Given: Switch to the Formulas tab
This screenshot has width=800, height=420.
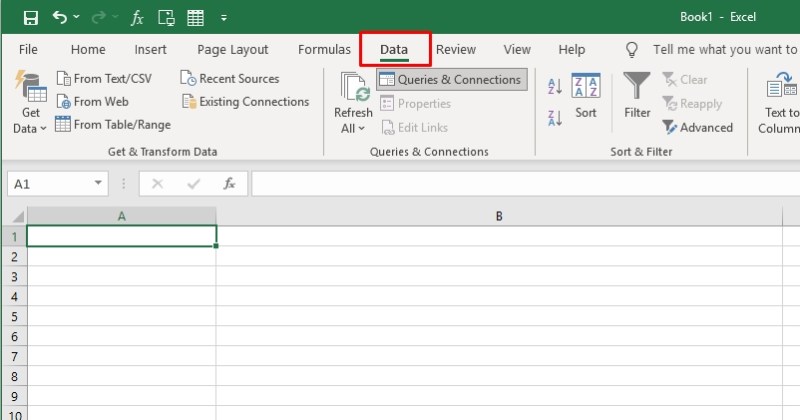Looking at the screenshot, I should click(324, 50).
